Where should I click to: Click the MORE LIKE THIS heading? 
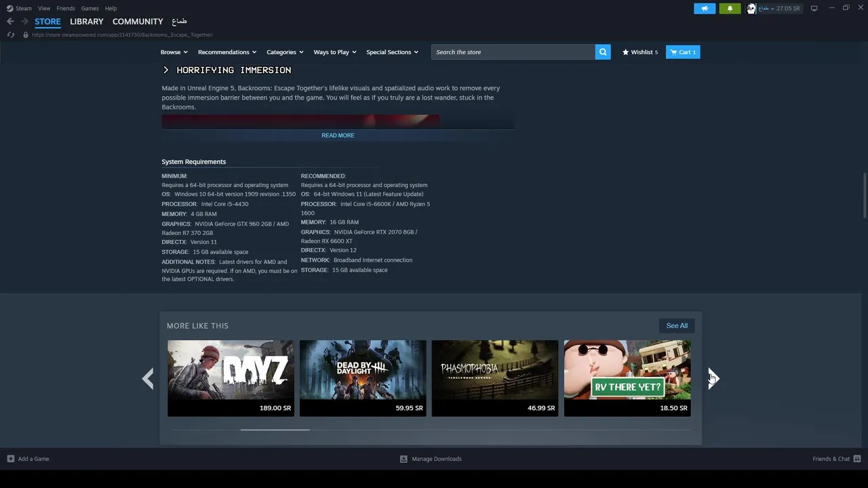(197, 326)
